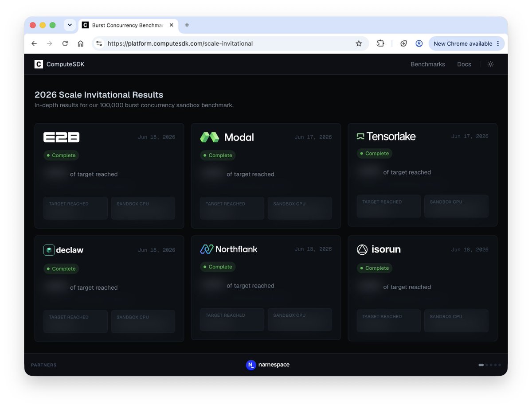Click the Modal card date Jun 17, 2026
The width and height of the screenshot is (532, 408).
click(x=313, y=137)
